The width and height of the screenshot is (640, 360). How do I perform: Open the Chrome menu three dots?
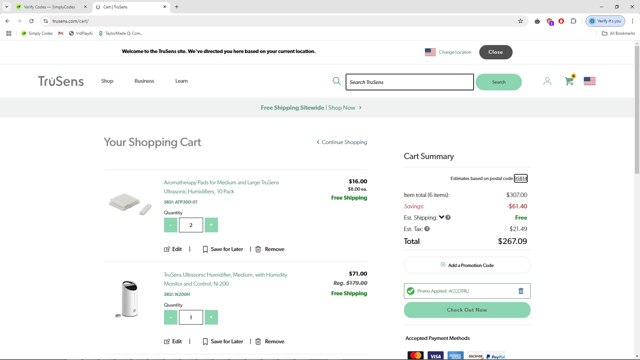(633, 21)
